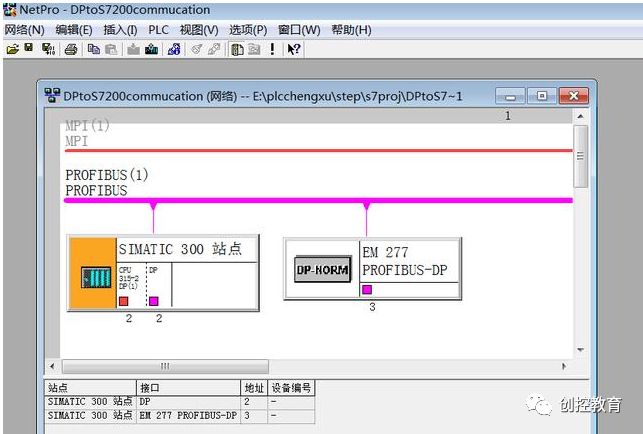
Task: Select first SIMATIC 300 站点 table row
Action: (180, 402)
